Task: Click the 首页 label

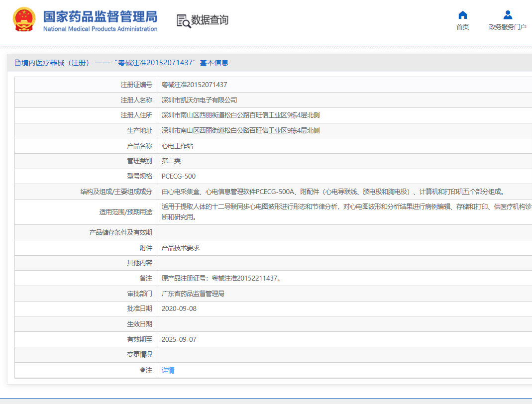Action: 462,27
